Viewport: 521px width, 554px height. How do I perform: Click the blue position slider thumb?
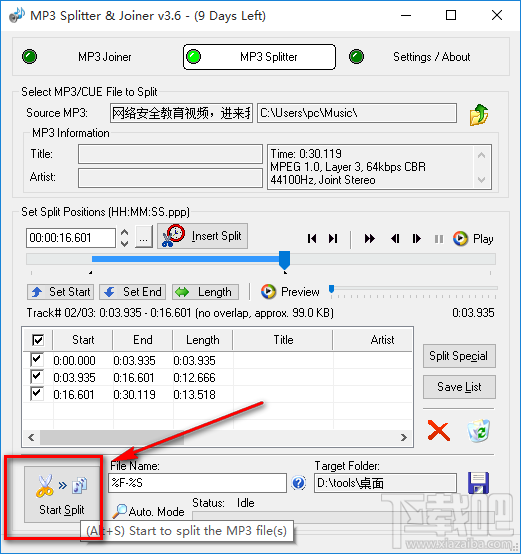point(284,260)
